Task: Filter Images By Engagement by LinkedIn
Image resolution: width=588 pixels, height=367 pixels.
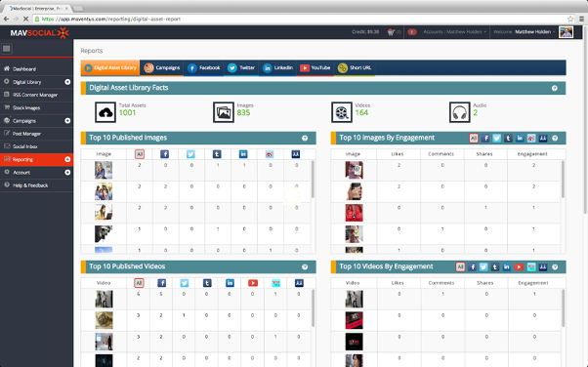Action: tap(520, 139)
